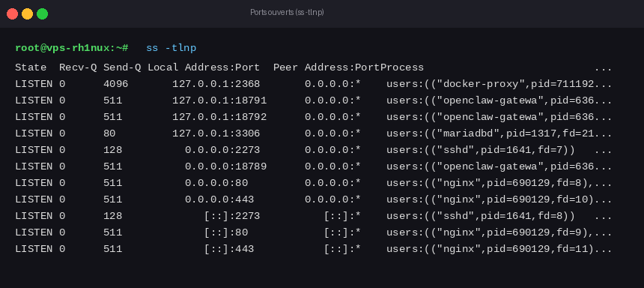The width and height of the screenshot is (644, 288).
Task: Click Send-Q value 128 in 0.0.0.0:2273 row
Action: click(x=112, y=150)
